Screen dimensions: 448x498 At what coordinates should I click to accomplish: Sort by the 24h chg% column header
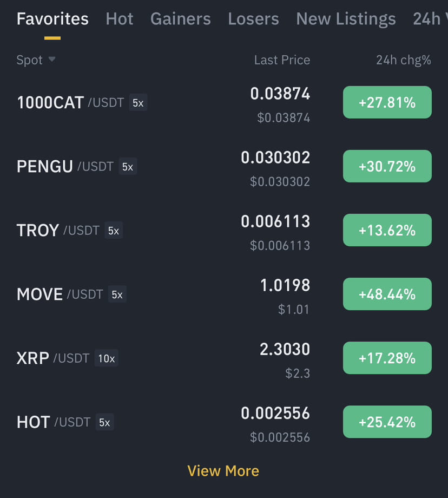404,60
